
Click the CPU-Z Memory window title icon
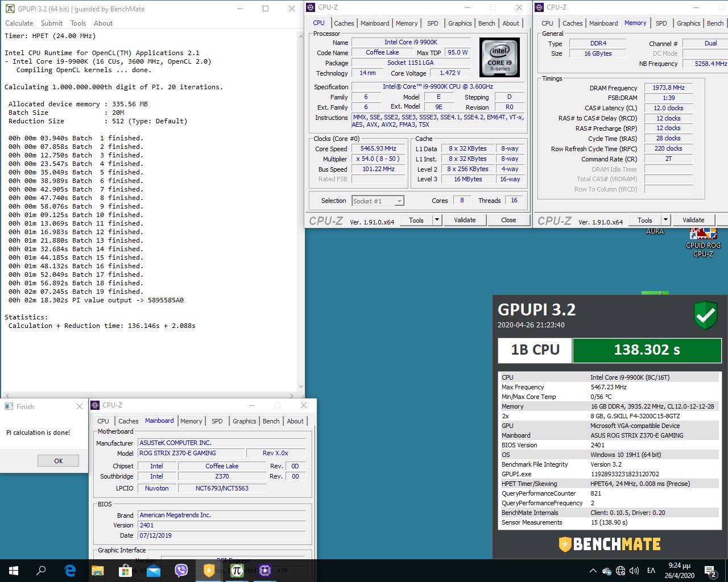539,7
